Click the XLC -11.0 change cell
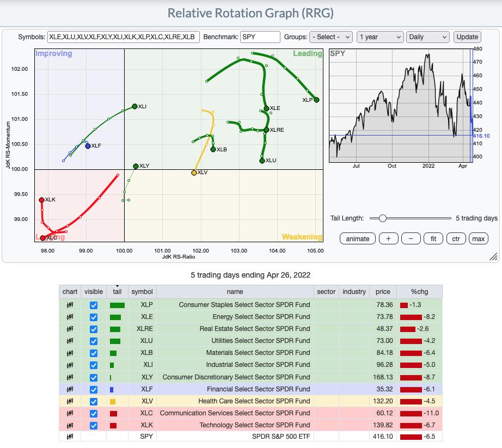Screen dimensions: 502x448 click(419, 414)
